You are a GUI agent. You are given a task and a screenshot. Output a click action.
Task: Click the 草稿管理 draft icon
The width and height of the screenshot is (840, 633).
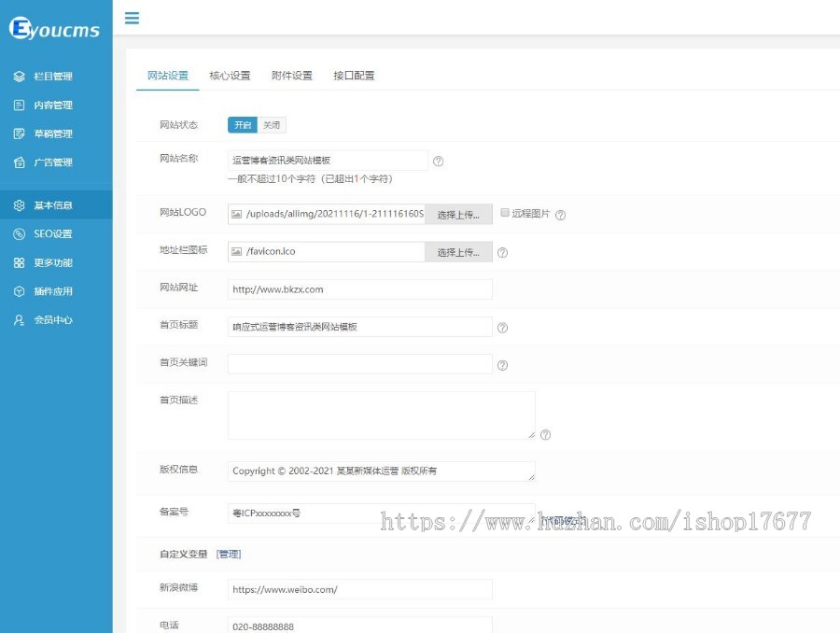[x=20, y=134]
